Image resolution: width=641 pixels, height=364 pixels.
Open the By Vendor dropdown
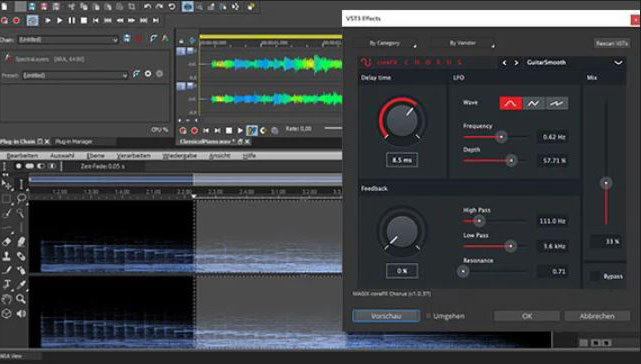click(x=463, y=43)
